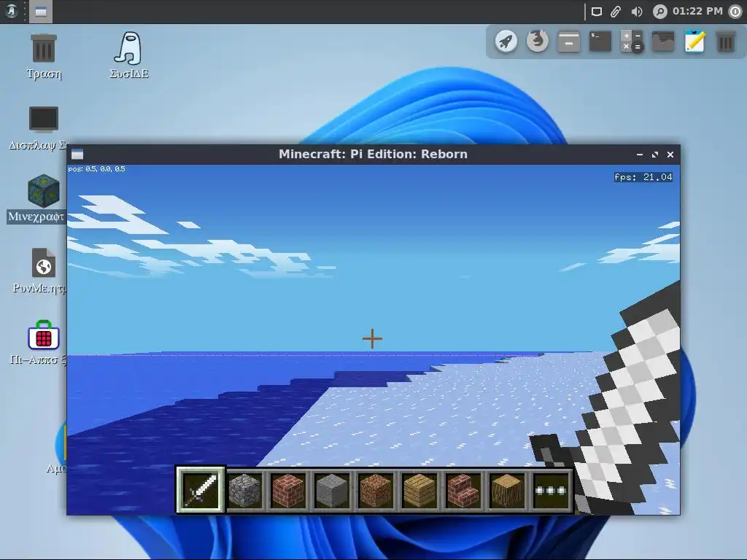Screen dimensions: 747x560
Task: Select the iron sword hotbar slot
Action: click(201, 489)
